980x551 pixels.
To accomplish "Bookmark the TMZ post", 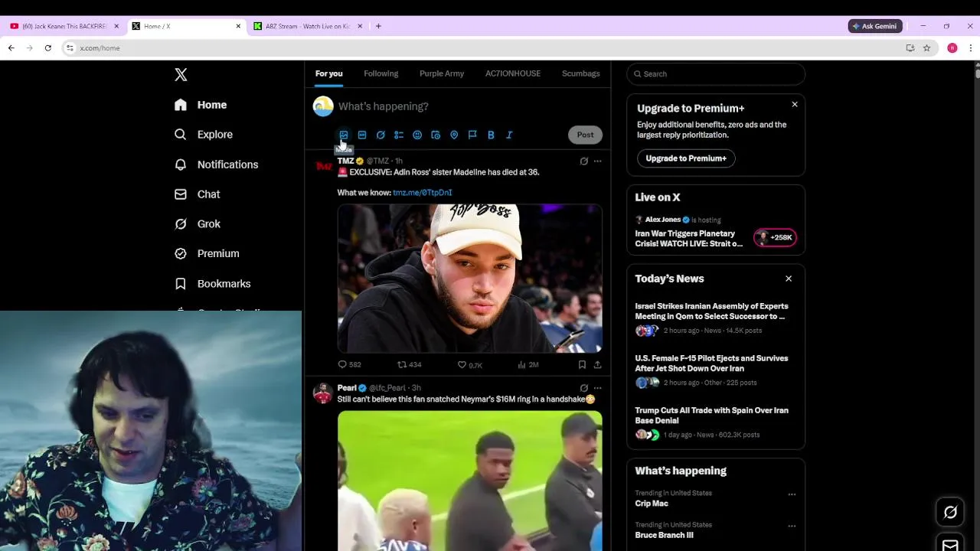I will (x=582, y=365).
